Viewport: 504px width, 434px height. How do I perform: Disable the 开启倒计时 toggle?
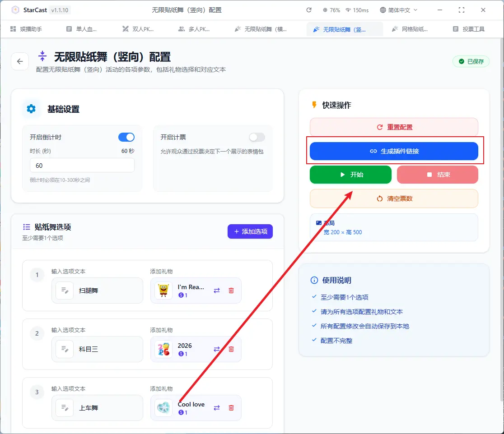click(x=126, y=137)
